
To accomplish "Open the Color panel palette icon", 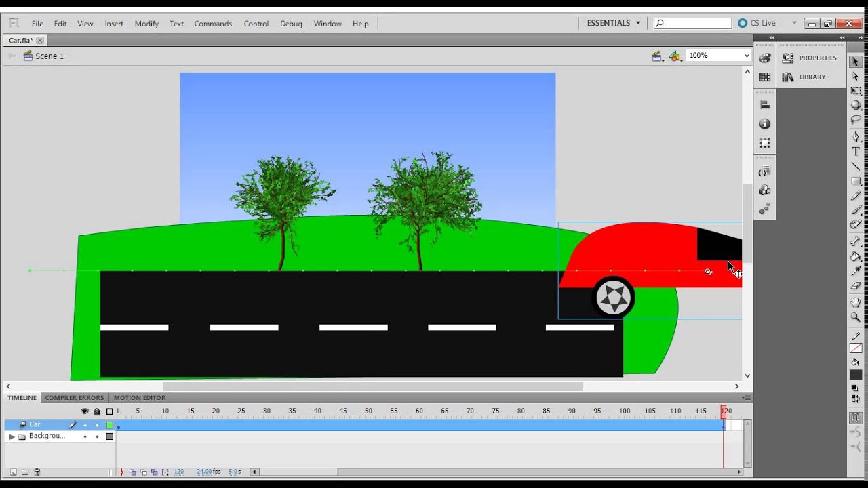I will tap(765, 58).
